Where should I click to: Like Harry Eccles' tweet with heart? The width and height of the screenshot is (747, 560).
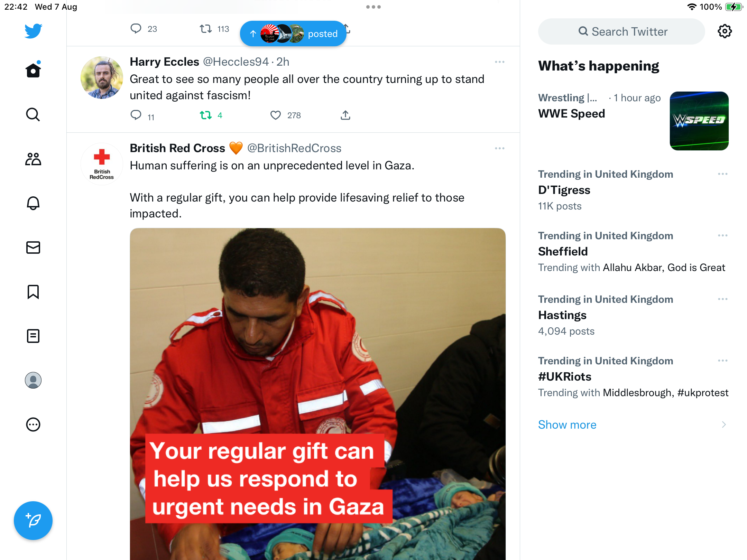tap(275, 115)
